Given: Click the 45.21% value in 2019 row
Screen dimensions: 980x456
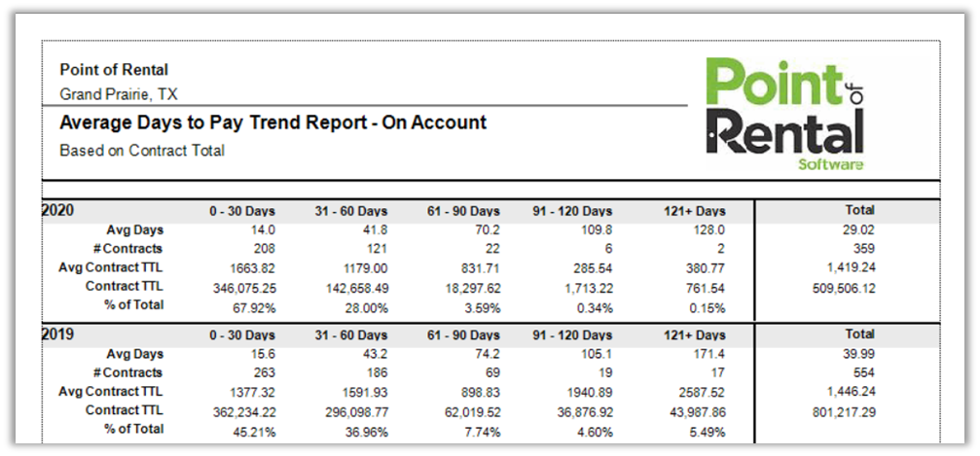Looking at the screenshot, I should coord(242,430).
